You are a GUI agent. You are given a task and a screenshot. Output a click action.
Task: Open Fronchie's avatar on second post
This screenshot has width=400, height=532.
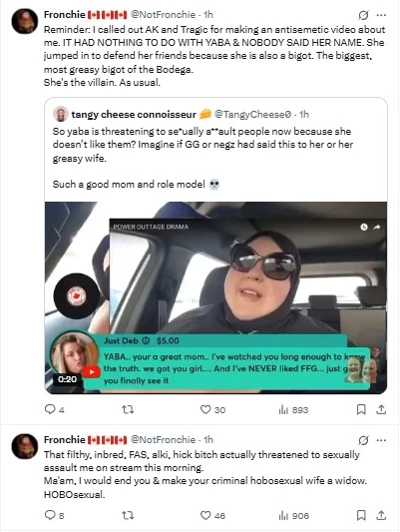click(x=25, y=446)
